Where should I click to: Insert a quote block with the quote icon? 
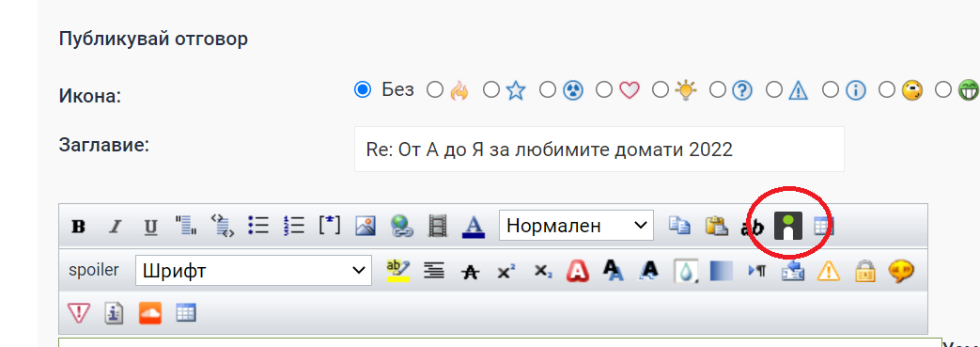click(x=186, y=226)
